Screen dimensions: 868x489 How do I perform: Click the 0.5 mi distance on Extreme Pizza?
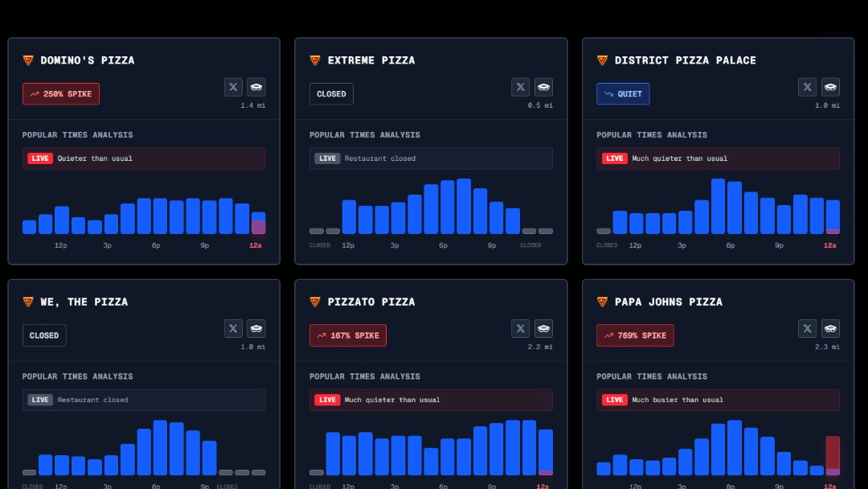coord(540,105)
